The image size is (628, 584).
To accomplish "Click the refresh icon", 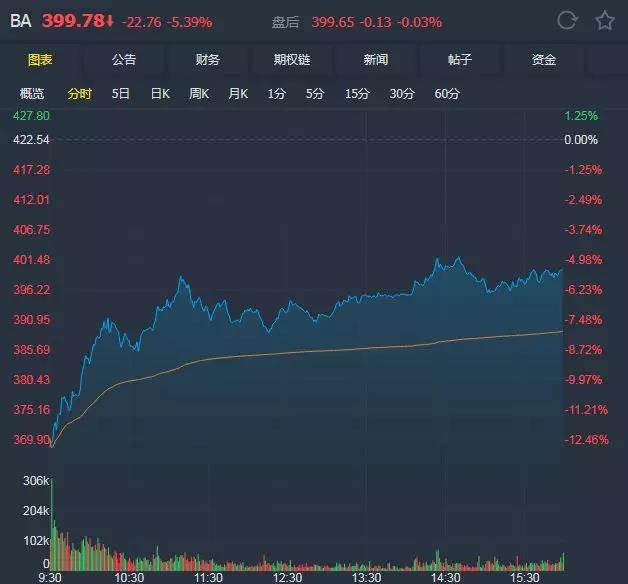I will click(x=567, y=20).
